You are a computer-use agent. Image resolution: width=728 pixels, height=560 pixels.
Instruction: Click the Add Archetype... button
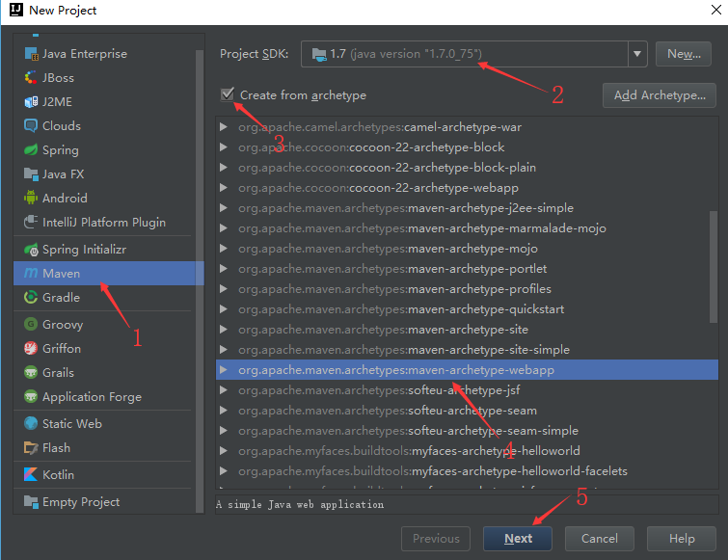660,95
